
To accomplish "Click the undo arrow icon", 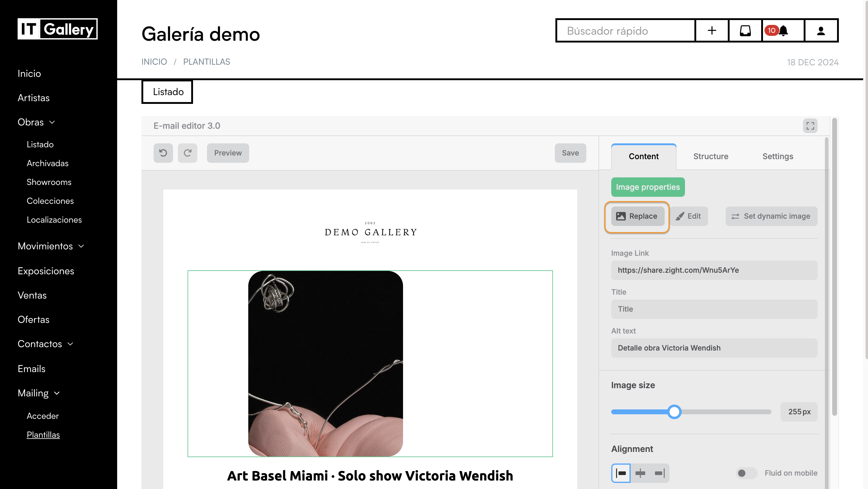I will [x=163, y=153].
